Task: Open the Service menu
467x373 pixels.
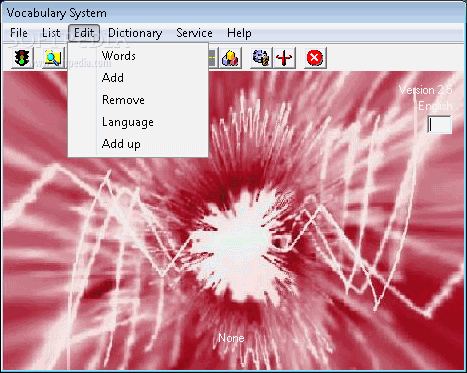Action: coord(194,33)
